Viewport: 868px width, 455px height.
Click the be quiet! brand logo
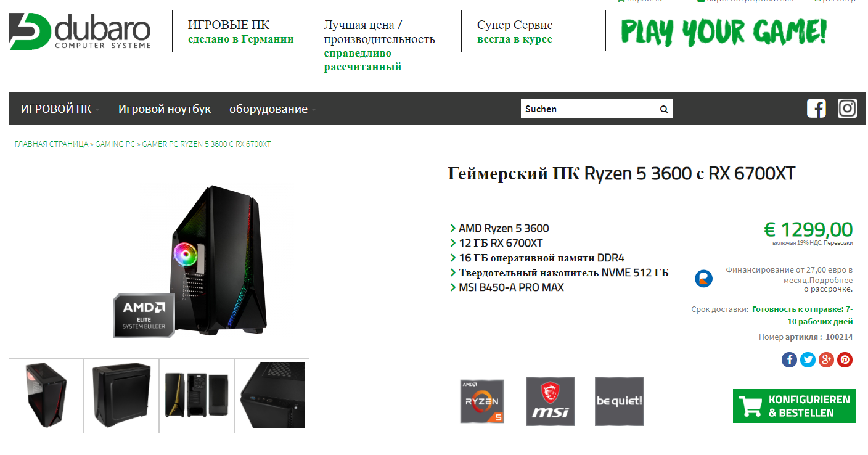(x=620, y=401)
